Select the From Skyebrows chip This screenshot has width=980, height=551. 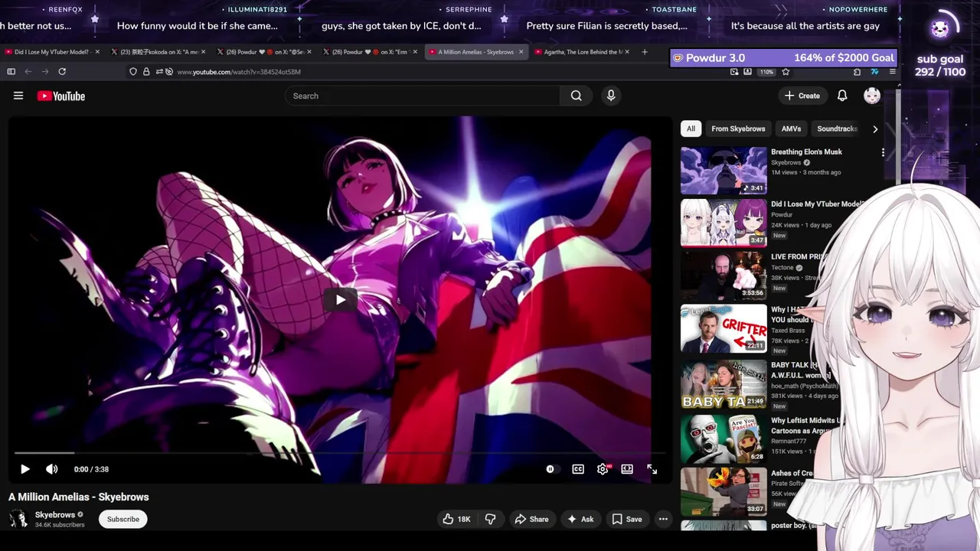(738, 129)
